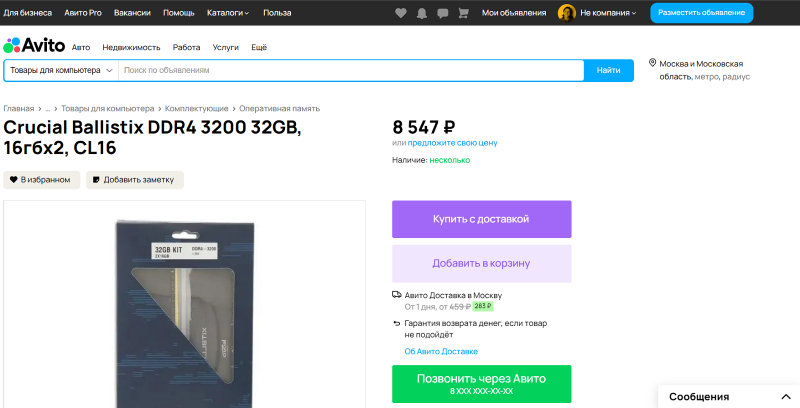This screenshot has width=800, height=408.
Task: Open notifications bell icon
Action: click(422, 13)
